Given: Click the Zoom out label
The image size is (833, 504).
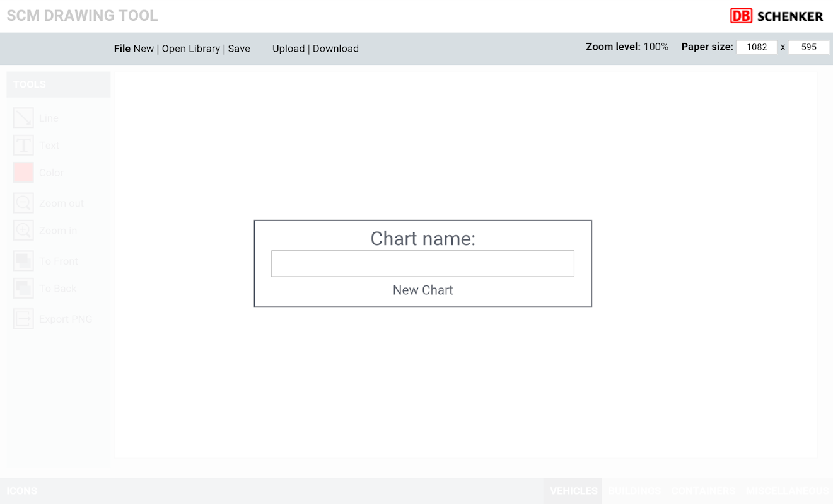Looking at the screenshot, I should click(x=61, y=203).
